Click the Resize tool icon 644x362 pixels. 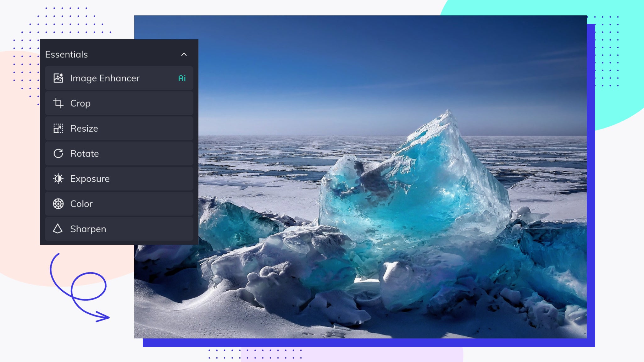tap(58, 128)
